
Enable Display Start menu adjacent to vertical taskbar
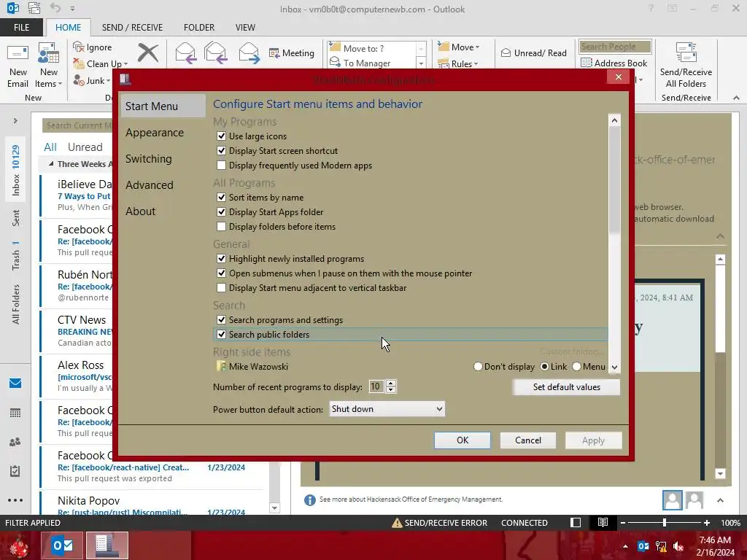point(221,287)
